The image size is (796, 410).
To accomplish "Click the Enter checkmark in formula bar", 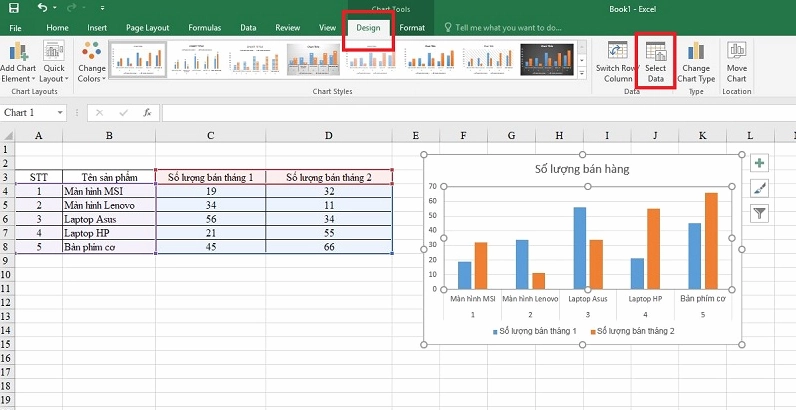I will click(123, 113).
